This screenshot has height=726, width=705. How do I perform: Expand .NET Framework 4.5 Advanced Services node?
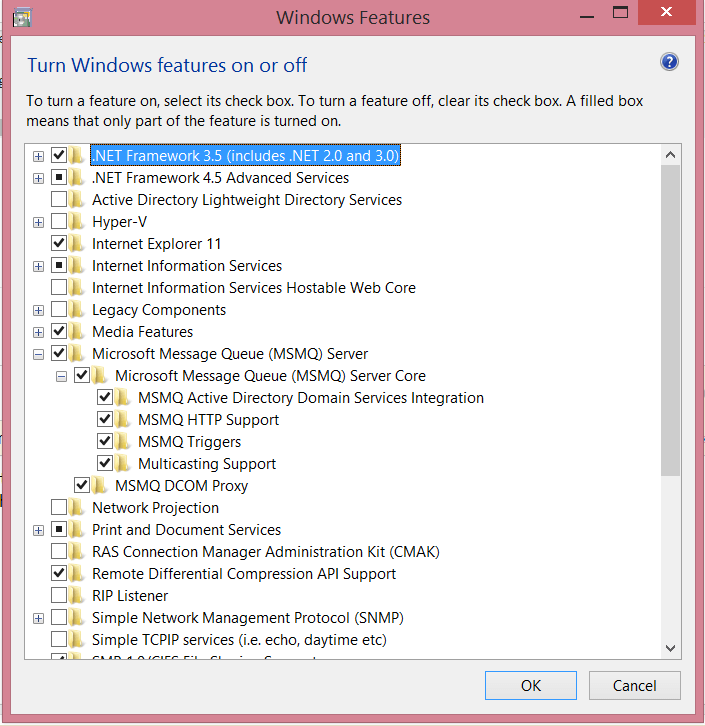point(38,178)
